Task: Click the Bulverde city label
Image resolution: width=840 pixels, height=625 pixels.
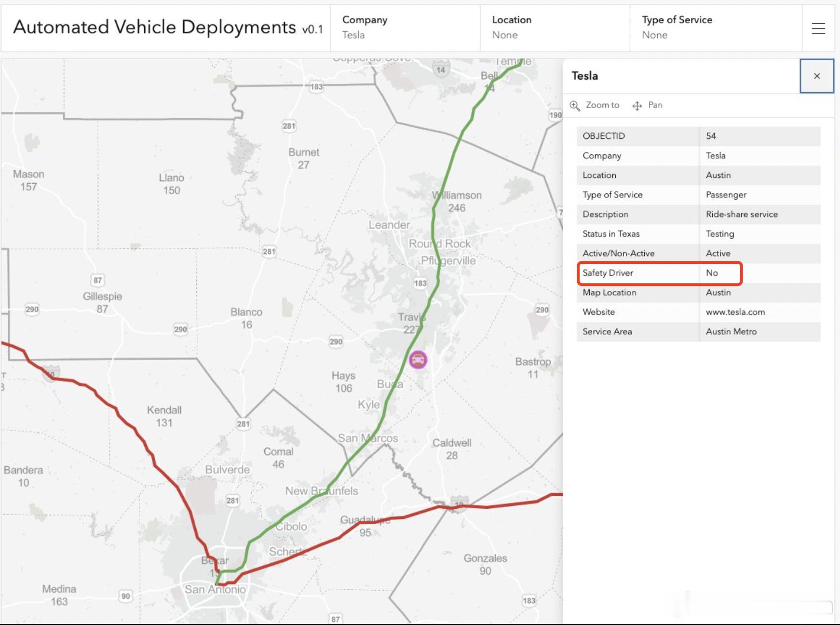Action: [x=228, y=470]
